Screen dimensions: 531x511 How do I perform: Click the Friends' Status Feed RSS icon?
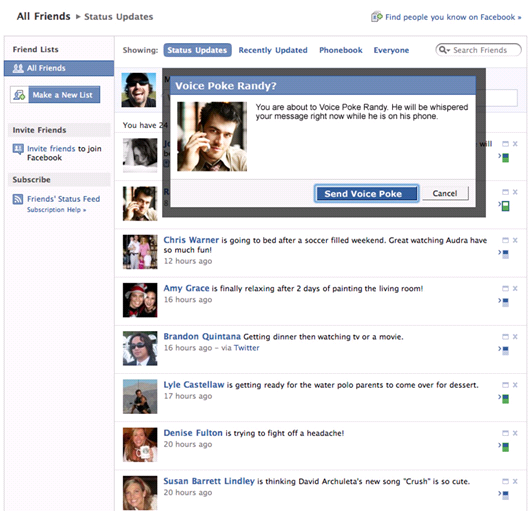[x=18, y=199]
